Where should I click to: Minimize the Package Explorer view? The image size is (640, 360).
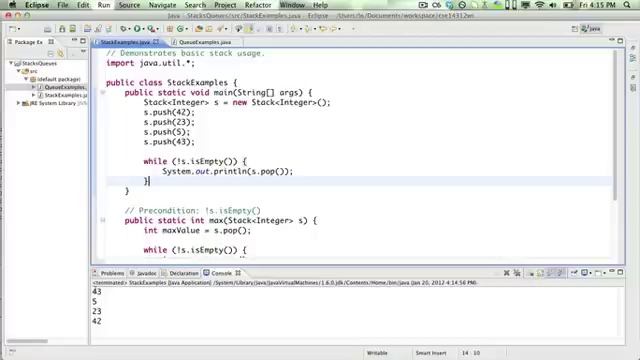(x=74, y=40)
